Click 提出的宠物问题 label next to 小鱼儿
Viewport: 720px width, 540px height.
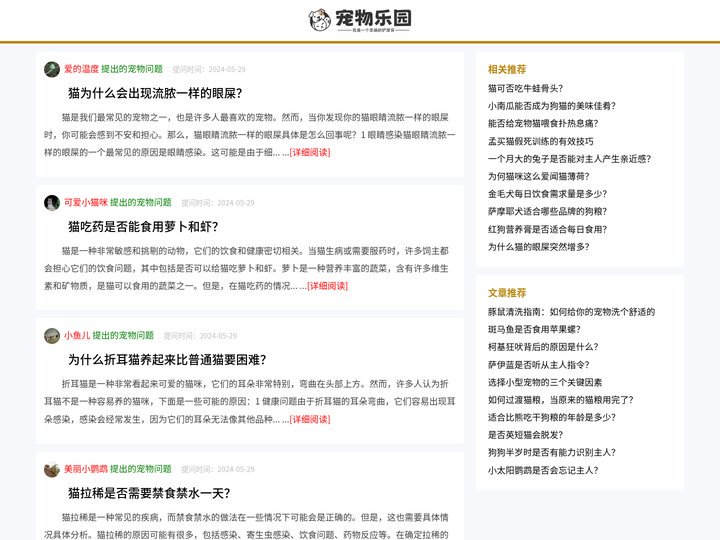point(123,336)
